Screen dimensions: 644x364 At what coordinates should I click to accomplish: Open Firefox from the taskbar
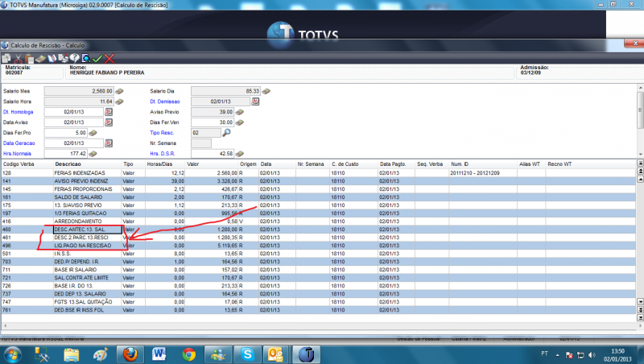pos(130,354)
